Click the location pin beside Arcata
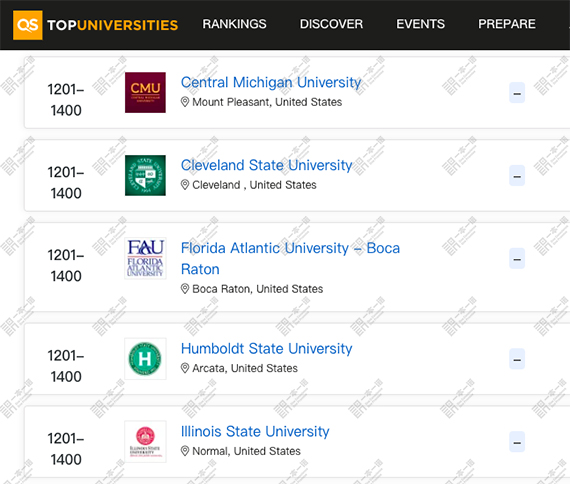Screen dimensions: 570x484 click(x=185, y=368)
